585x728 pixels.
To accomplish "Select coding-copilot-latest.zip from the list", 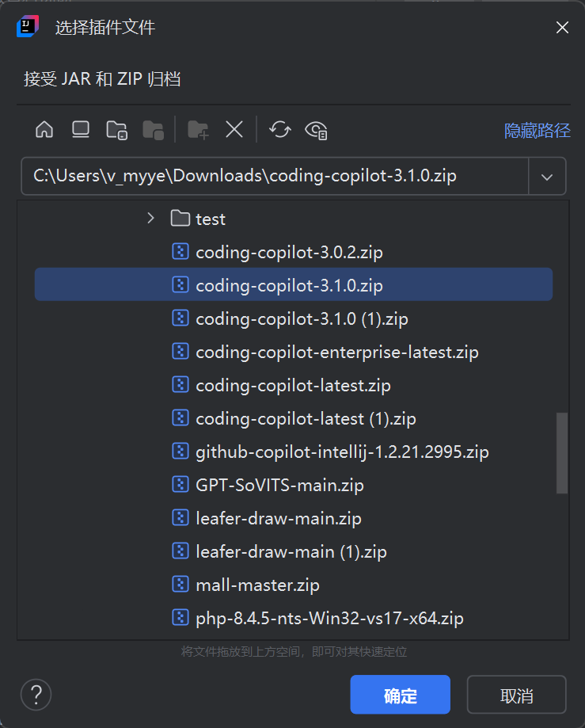I will [293, 385].
